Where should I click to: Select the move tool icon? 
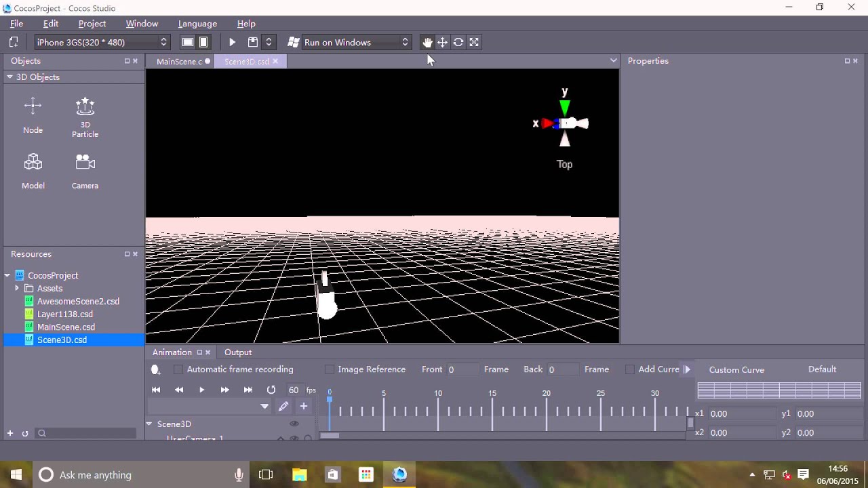[x=442, y=42]
